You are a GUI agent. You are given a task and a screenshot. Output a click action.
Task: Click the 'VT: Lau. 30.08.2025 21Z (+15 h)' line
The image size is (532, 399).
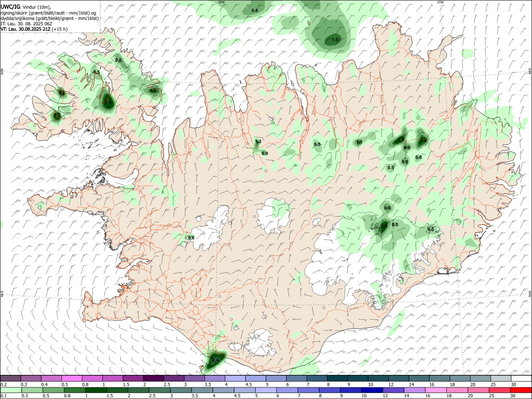(34, 29)
